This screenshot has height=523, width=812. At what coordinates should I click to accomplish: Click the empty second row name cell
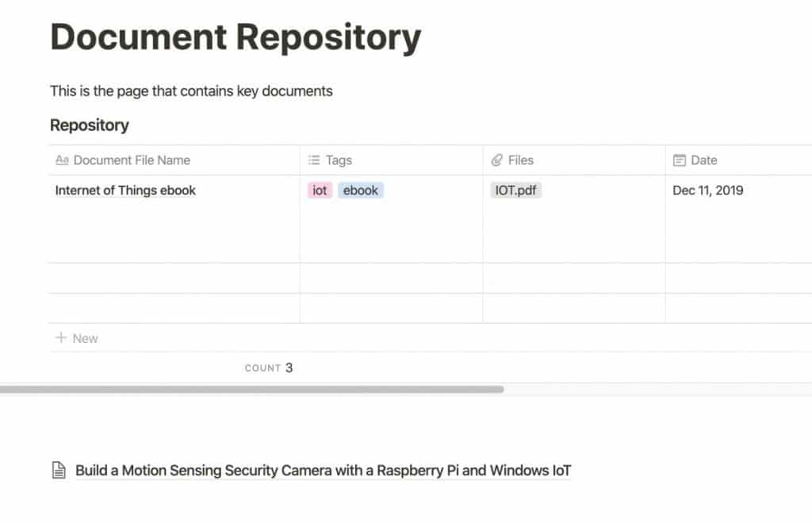(x=174, y=278)
